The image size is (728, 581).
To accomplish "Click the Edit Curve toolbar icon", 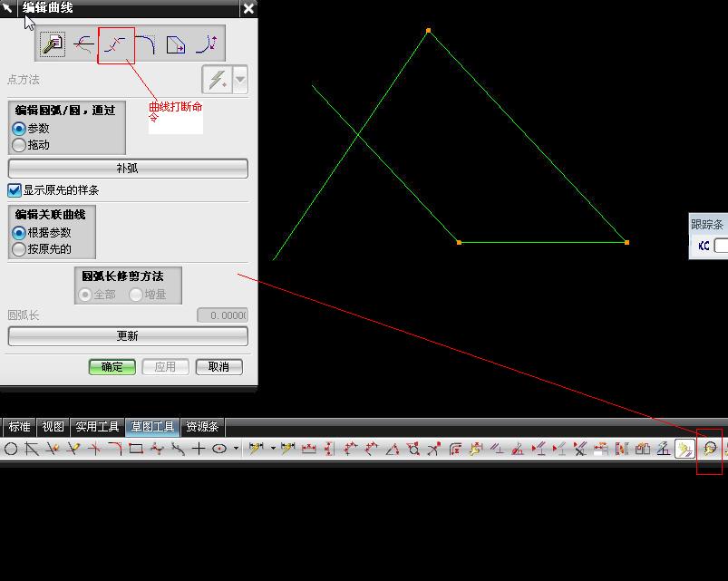I will tap(710, 449).
